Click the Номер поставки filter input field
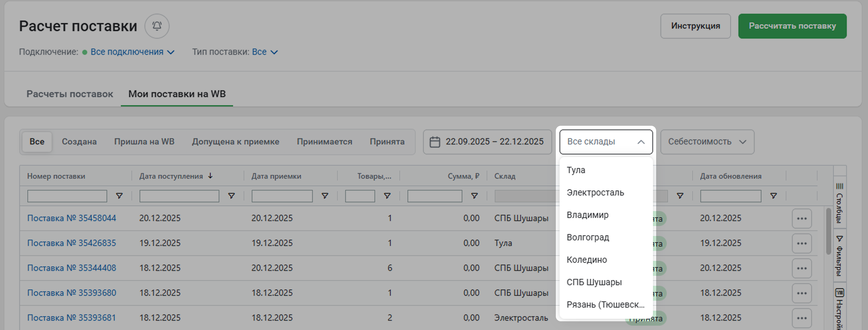Image resolution: width=868 pixels, height=330 pixels. (67, 196)
